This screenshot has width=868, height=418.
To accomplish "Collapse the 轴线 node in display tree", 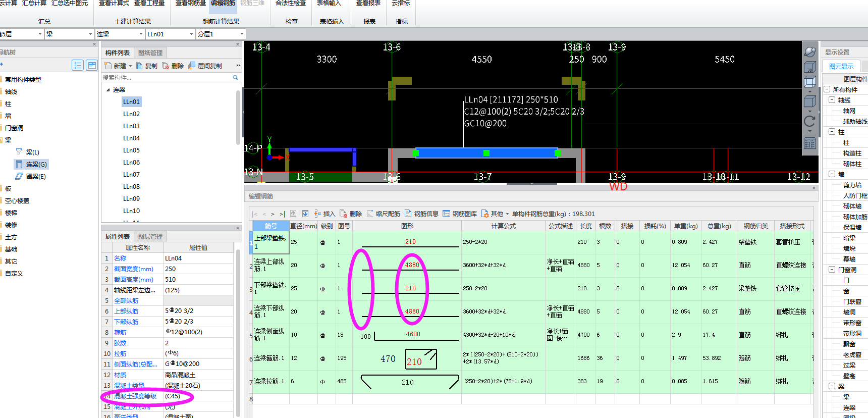I will click(832, 100).
